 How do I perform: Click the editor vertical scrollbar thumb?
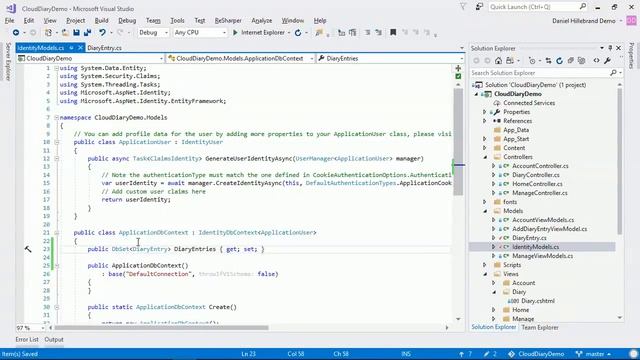coord(458,141)
